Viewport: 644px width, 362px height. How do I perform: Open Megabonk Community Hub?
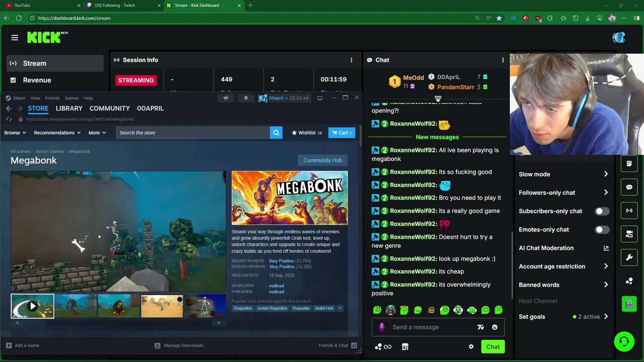[323, 160]
